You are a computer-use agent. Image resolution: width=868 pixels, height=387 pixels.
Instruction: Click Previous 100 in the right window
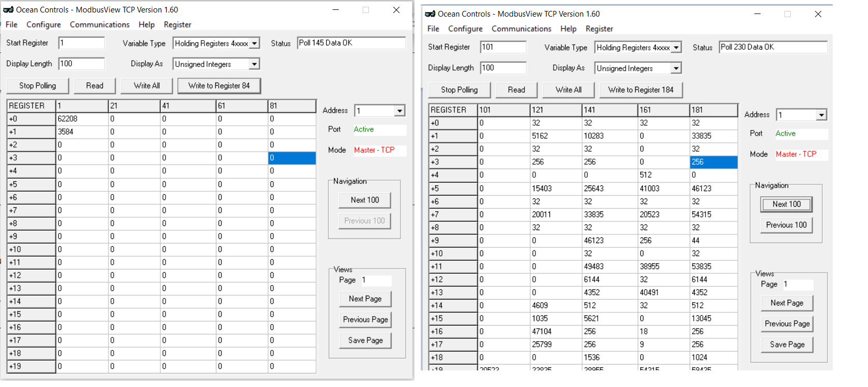click(787, 225)
